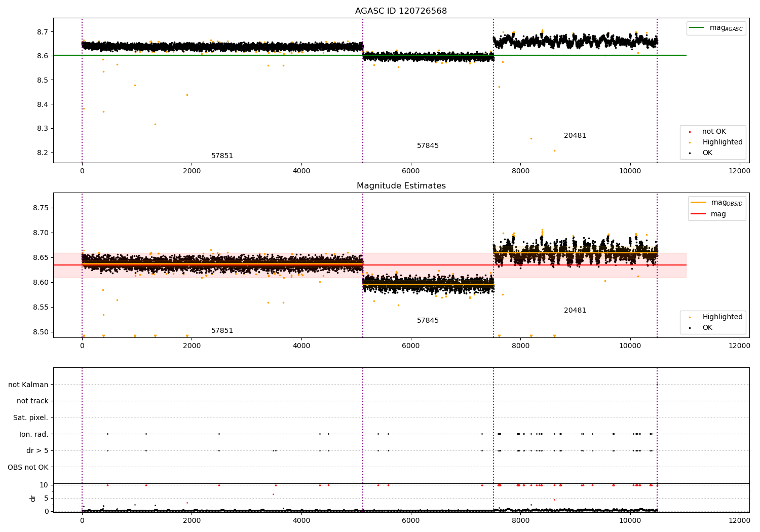The height and width of the screenshot is (532, 760).
Task: Click the rotated 'dr' y-axis label
Action: point(33,498)
